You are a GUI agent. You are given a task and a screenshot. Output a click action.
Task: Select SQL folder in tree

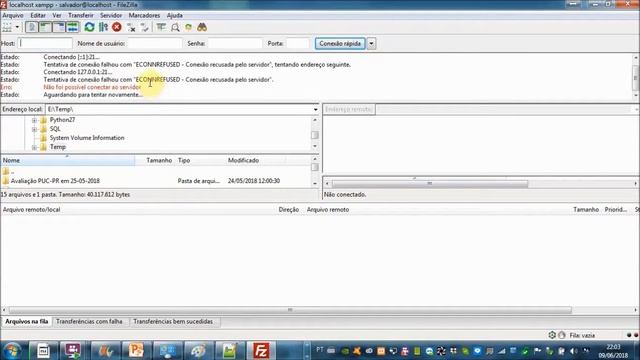point(55,129)
